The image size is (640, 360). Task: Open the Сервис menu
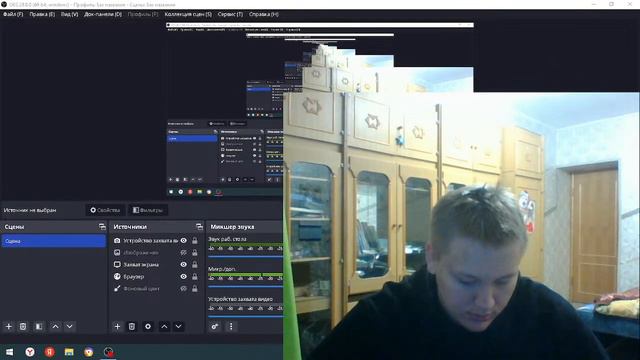(230, 14)
